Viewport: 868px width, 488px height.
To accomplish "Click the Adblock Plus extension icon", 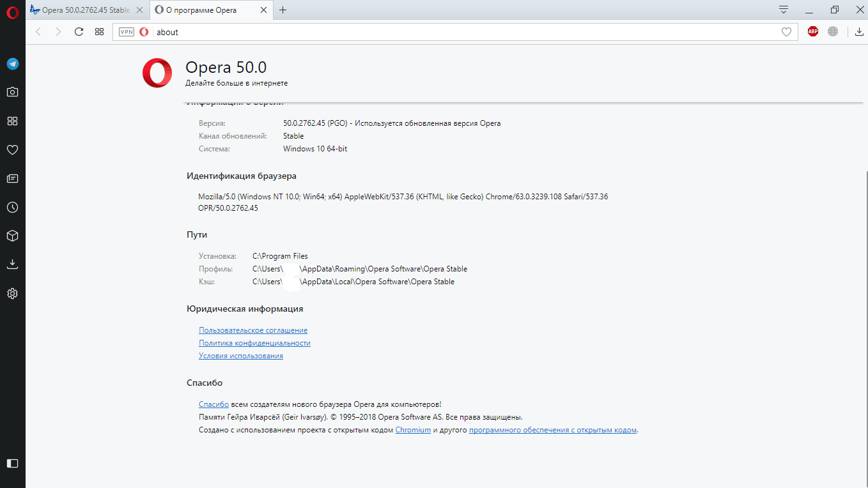I will (812, 32).
